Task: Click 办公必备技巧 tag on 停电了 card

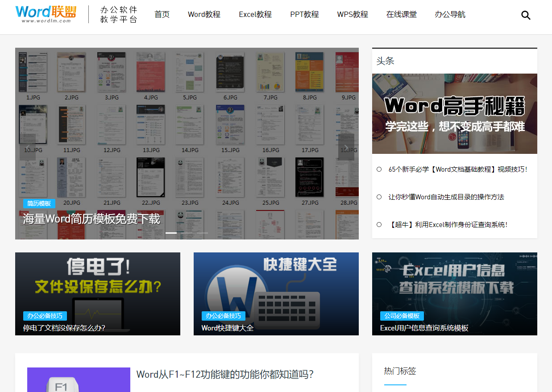Action: tap(45, 316)
